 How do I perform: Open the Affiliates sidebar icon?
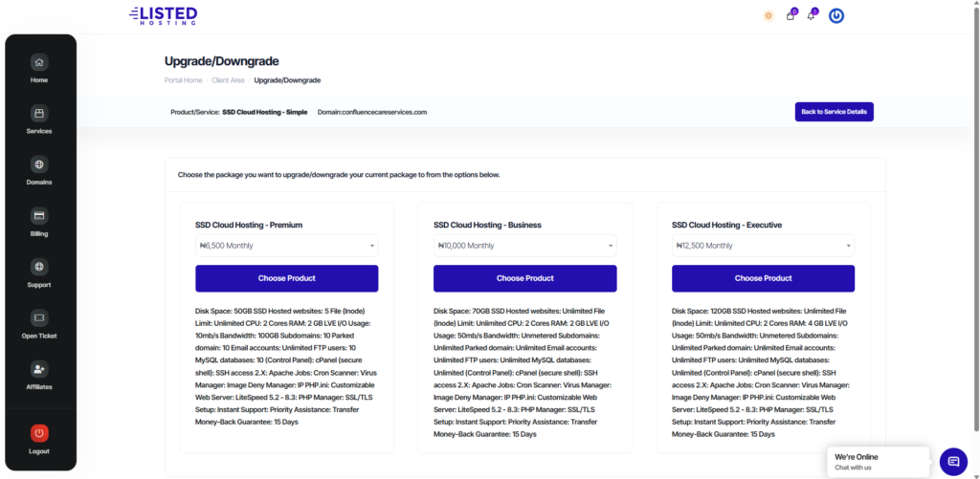coord(38,369)
